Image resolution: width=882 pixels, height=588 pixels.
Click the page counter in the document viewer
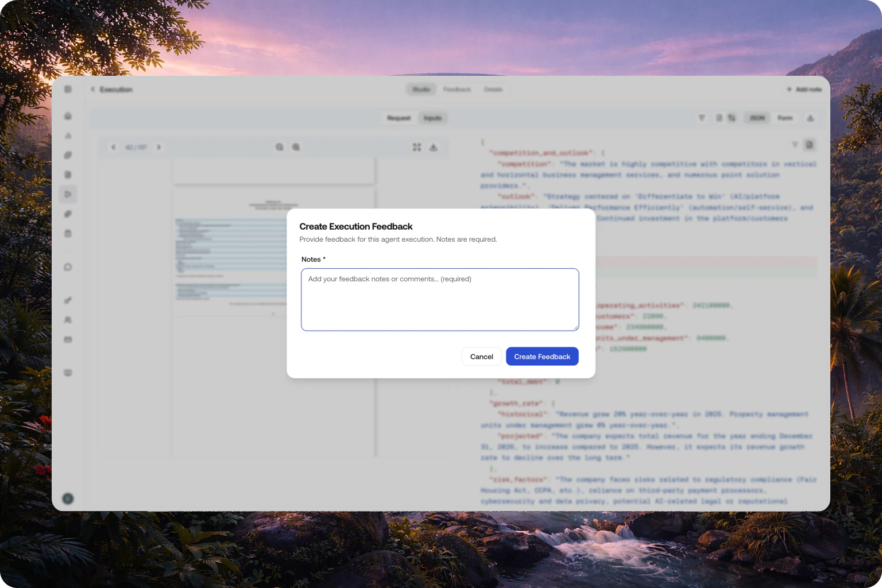coord(136,148)
